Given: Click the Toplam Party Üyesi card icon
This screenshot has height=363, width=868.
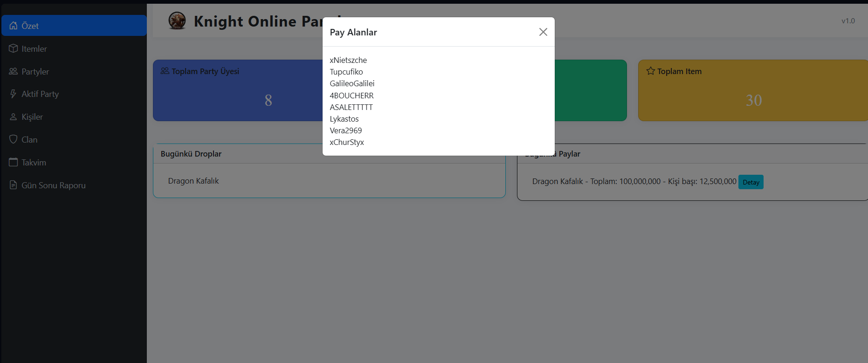Looking at the screenshot, I should 165,71.
